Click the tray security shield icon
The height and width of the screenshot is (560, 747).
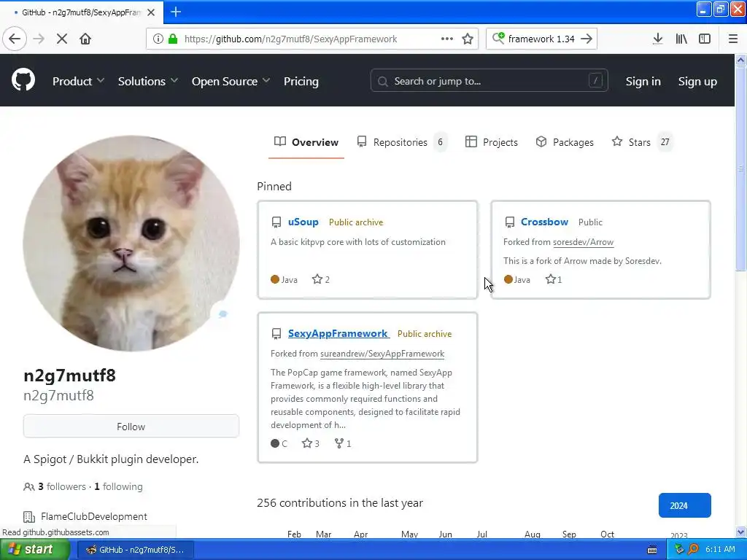pyautogui.click(x=679, y=549)
